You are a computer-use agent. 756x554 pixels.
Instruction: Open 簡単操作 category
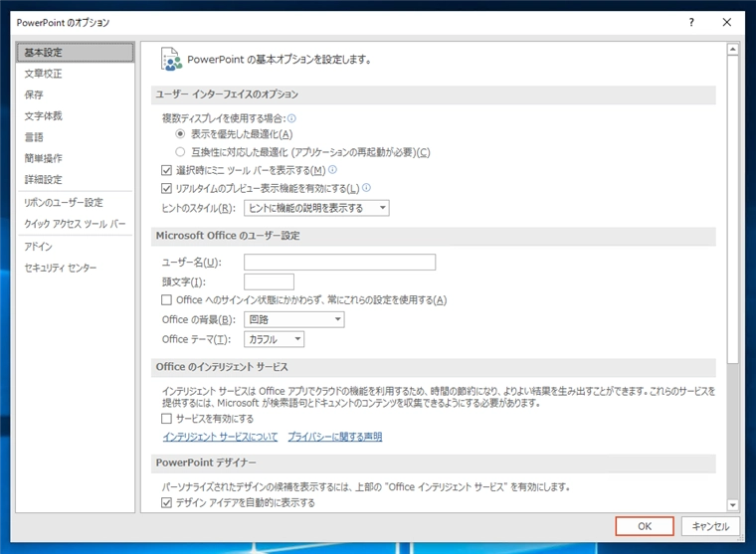click(x=75, y=158)
